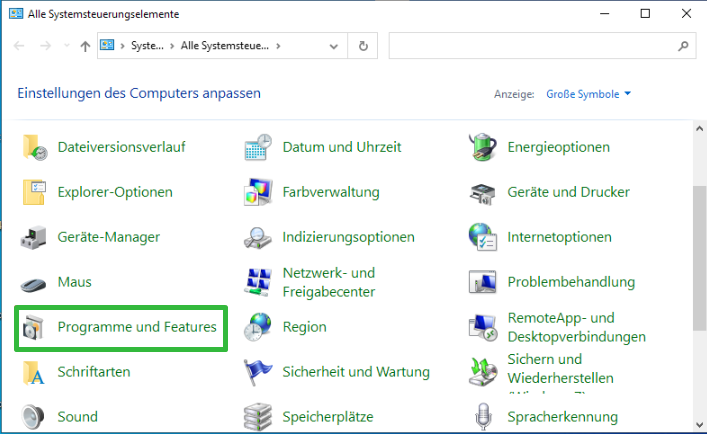Open the Farbverwaltung icon
This screenshot has width=707, height=434.
coord(258,192)
